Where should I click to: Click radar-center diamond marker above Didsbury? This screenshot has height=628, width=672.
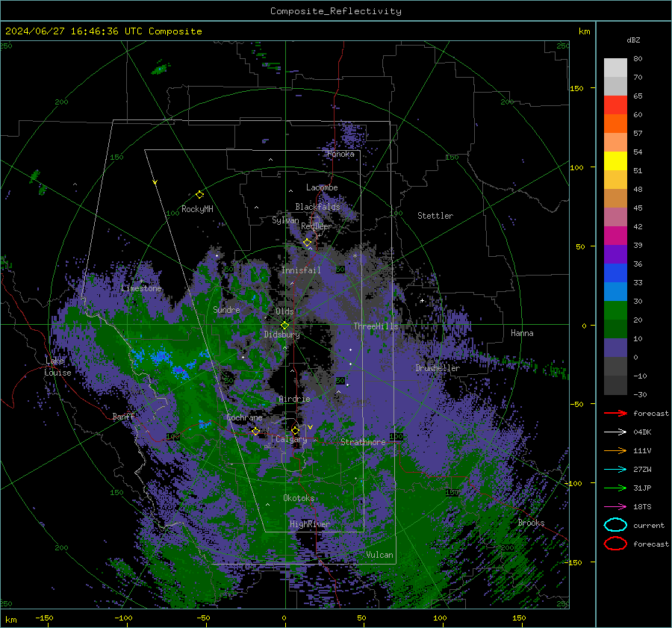click(285, 325)
